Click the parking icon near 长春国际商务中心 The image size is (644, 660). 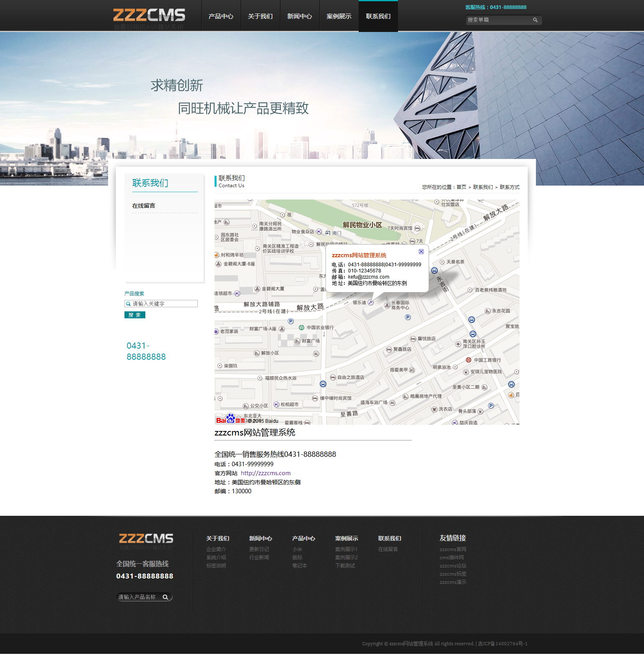click(x=407, y=317)
